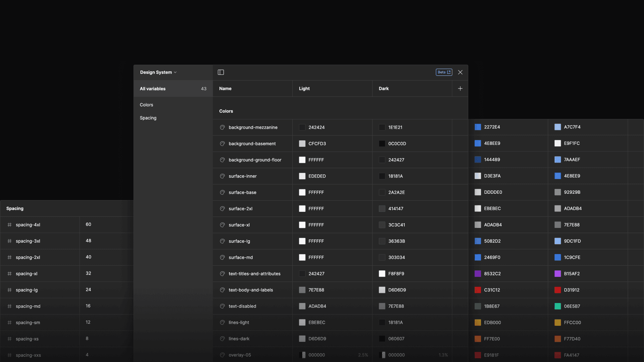Click the palette icon for text-disabled
The height and width of the screenshot is (362, 644).
click(x=222, y=306)
